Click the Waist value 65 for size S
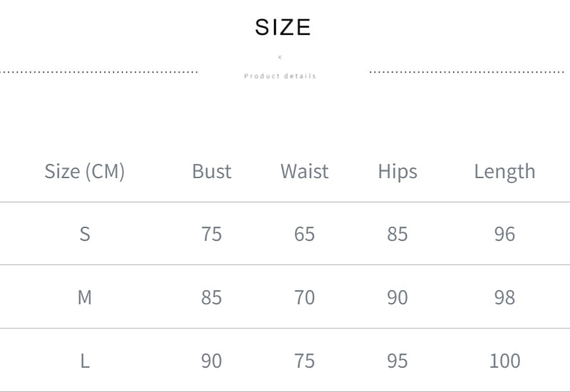The image size is (570, 392). tap(304, 234)
